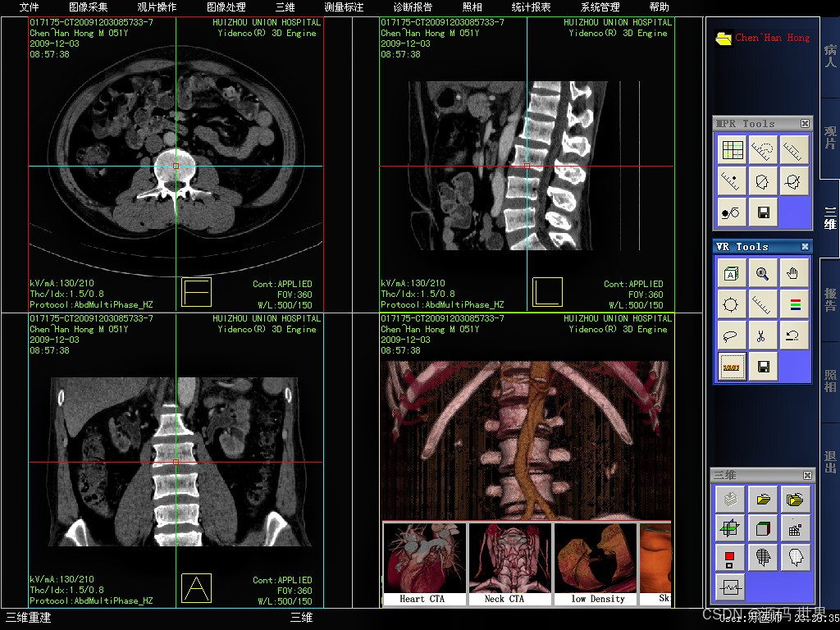Click the 3D cube with letter A in VR Tools

pyautogui.click(x=731, y=274)
